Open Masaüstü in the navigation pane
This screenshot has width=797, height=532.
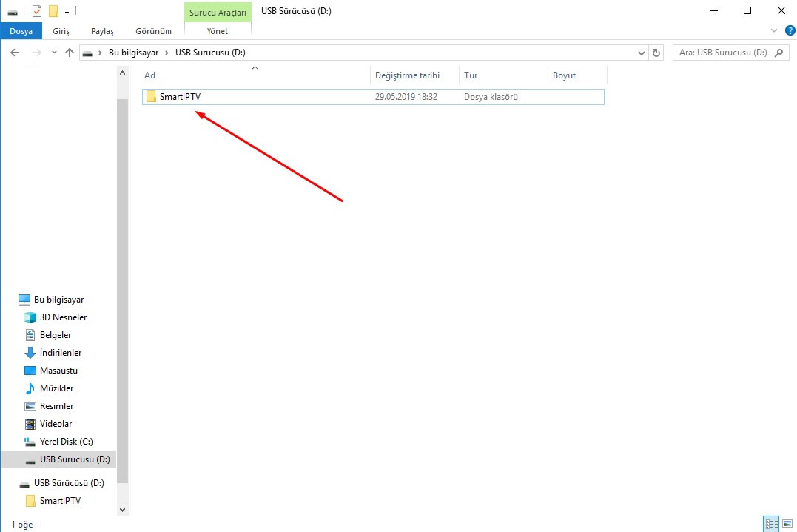coord(58,371)
